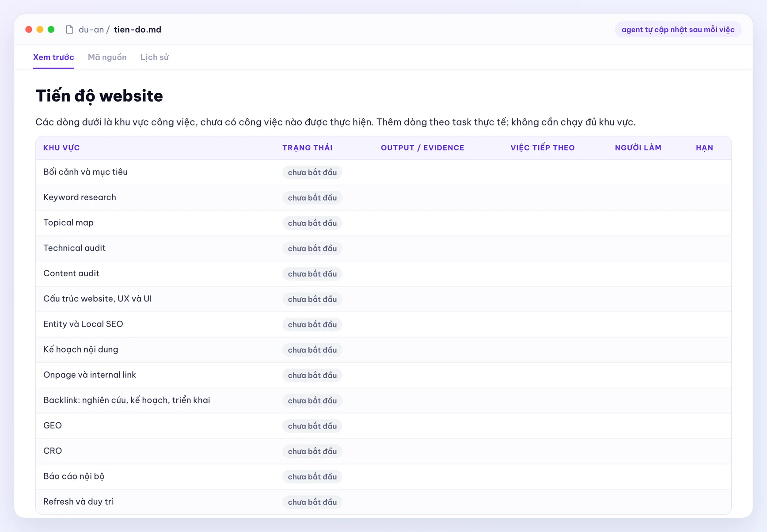The image size is (767, 532).
Task: Select the Báo cáo nội bộ row
Action: 383,477
